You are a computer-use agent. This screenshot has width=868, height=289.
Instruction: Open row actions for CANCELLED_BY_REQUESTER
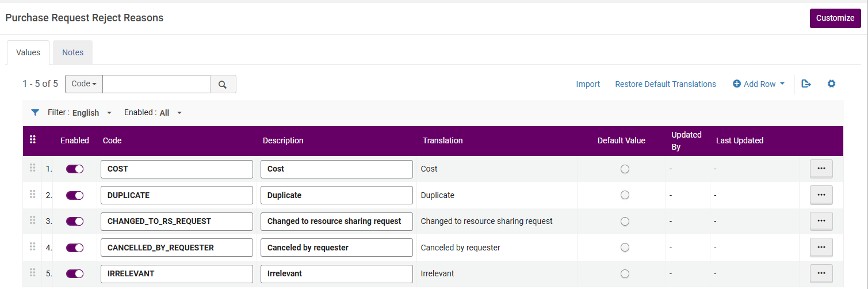[x=821, y=248]
